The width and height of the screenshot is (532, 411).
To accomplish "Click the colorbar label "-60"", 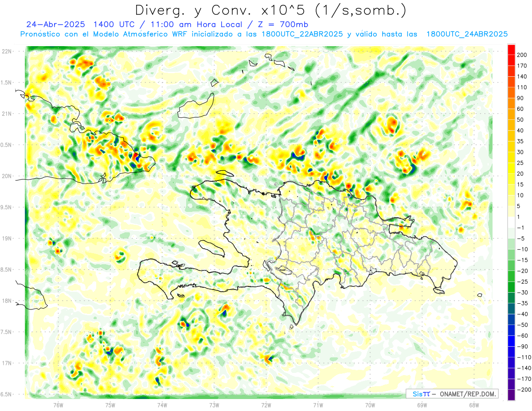I will (x=522, y=336).
